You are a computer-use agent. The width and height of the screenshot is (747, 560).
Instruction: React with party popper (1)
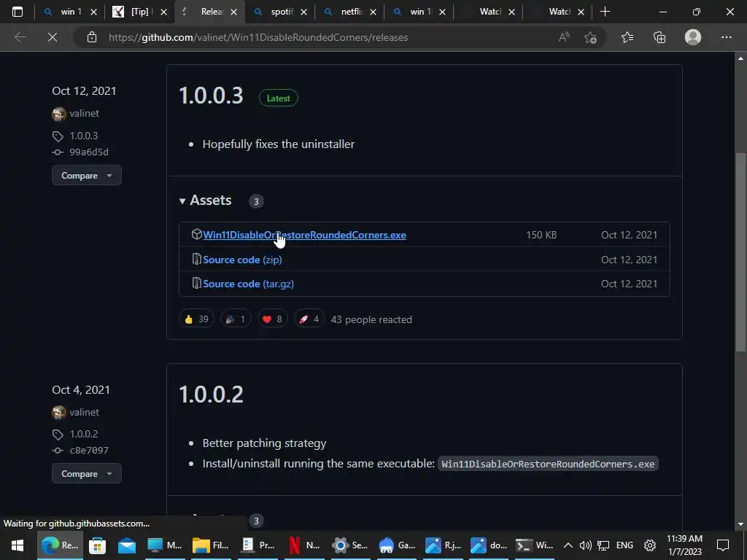click(236, 319)
